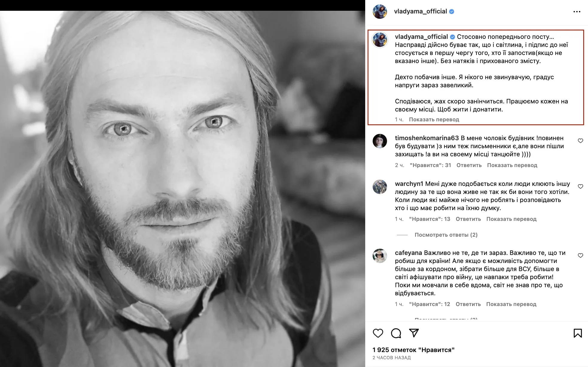Screen dimensions: 588x367
Task: Show translation of the post caption
Action: (434, 120)
